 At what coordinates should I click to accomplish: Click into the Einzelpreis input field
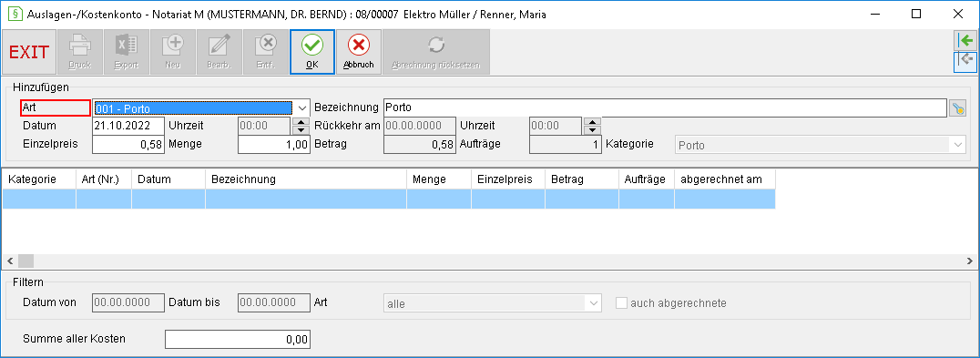[x=128, y=145]
